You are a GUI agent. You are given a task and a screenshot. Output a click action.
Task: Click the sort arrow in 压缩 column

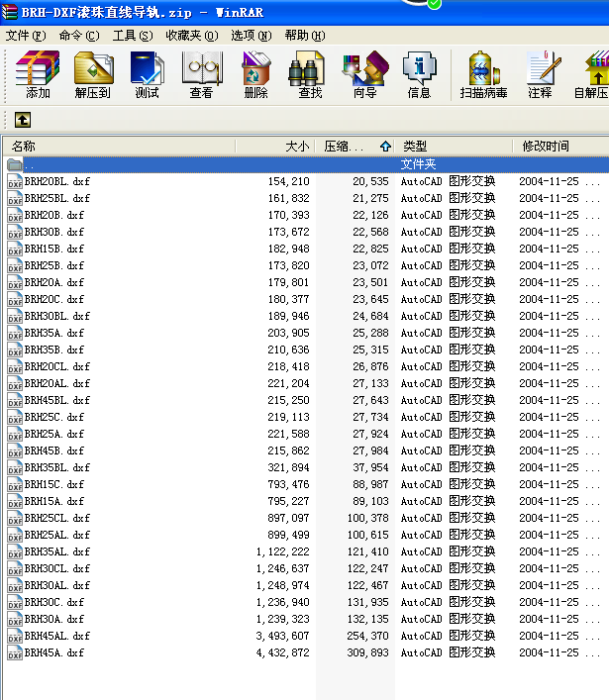point(386,146)
